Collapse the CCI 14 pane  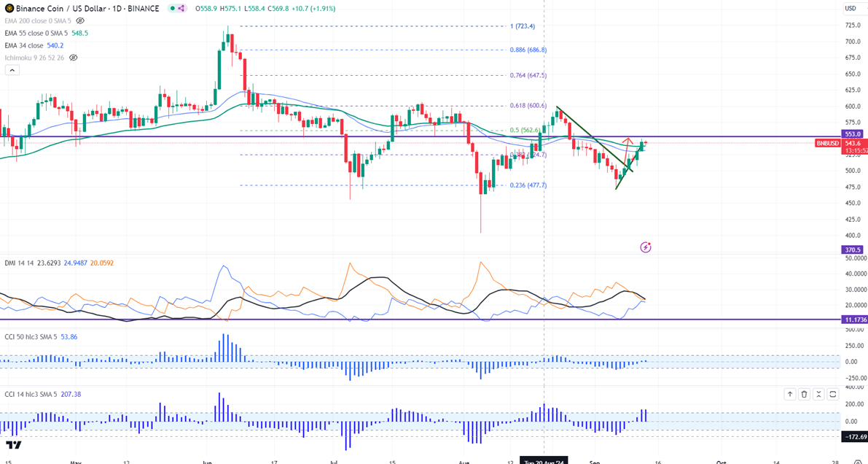pos(818,394)
